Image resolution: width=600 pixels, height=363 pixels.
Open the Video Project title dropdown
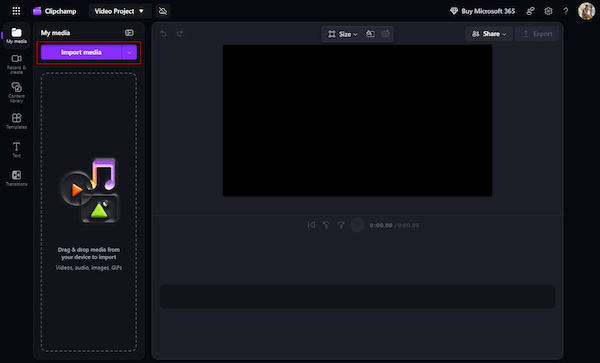click(x=119, y=11)
